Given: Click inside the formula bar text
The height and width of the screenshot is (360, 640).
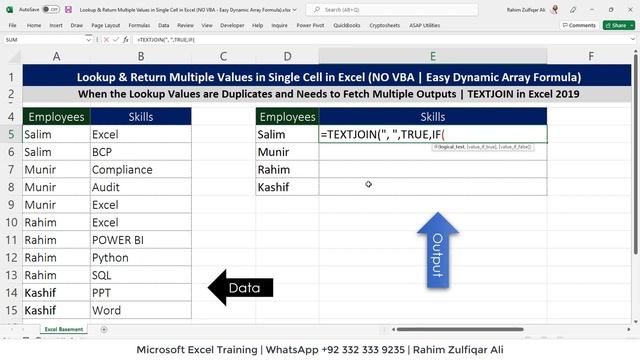Looking at the screenshot, I should click(x=166, y=40).
